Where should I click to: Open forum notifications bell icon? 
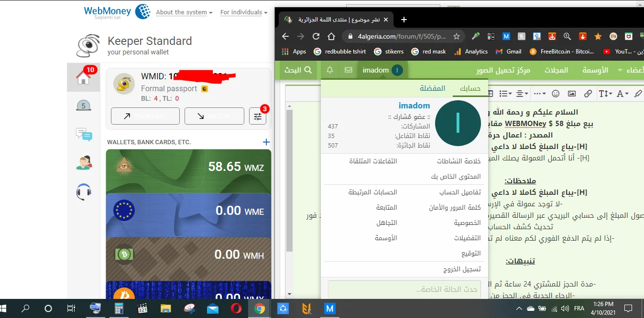[x=330, y=70]
